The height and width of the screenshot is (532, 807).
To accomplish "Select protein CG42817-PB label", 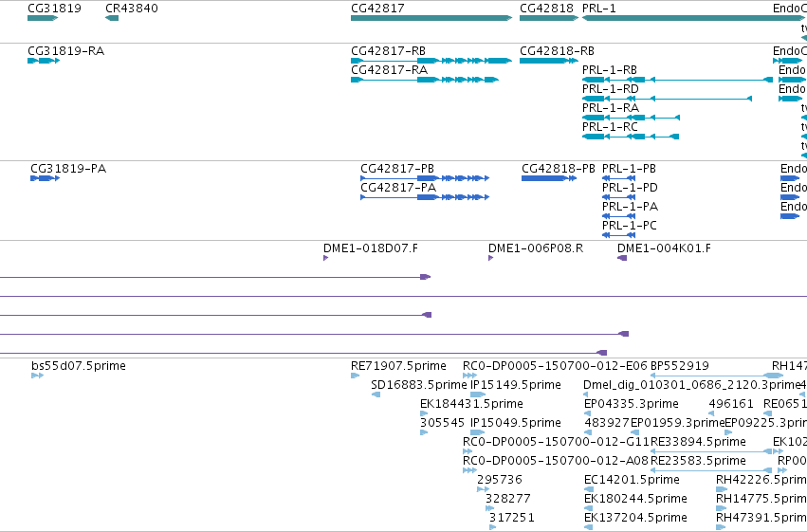I will click(397, 169).
